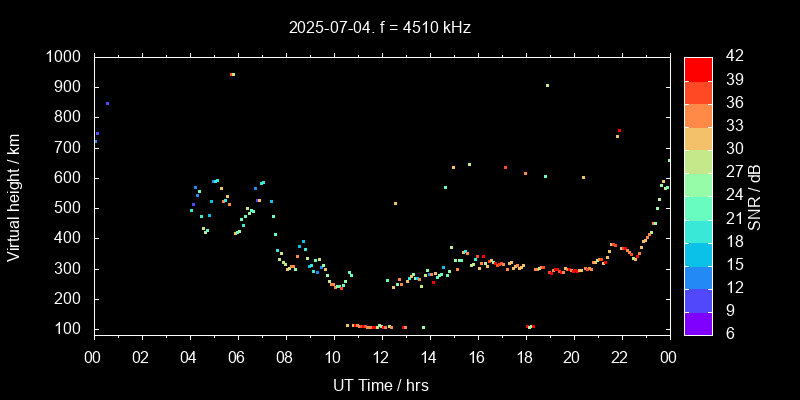Select the 22 hour tick on time axis
This screenshot has width=800, height=400.
[x=621, y=357]
